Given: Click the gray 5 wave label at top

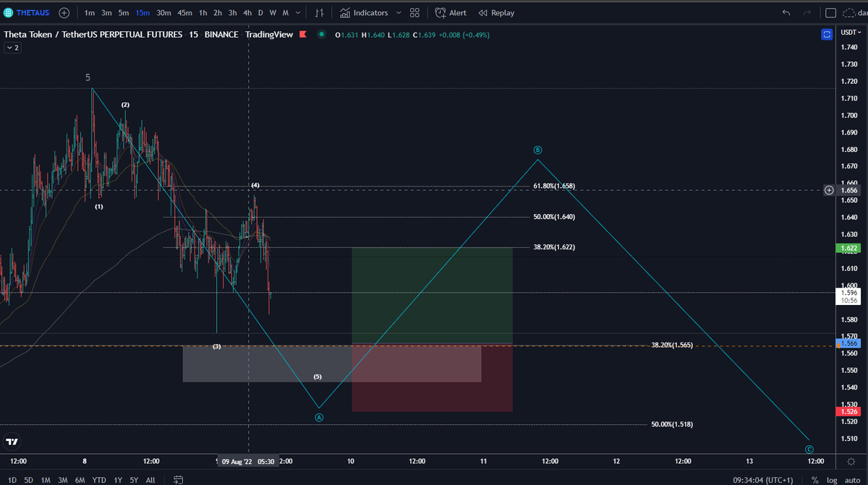Looking at the screenshot, I should [x=88, y=77].
